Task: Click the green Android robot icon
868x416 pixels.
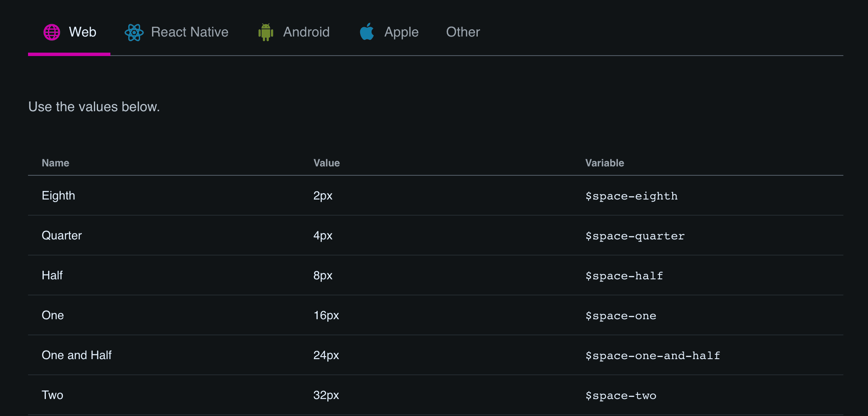Action: point(266,32)
